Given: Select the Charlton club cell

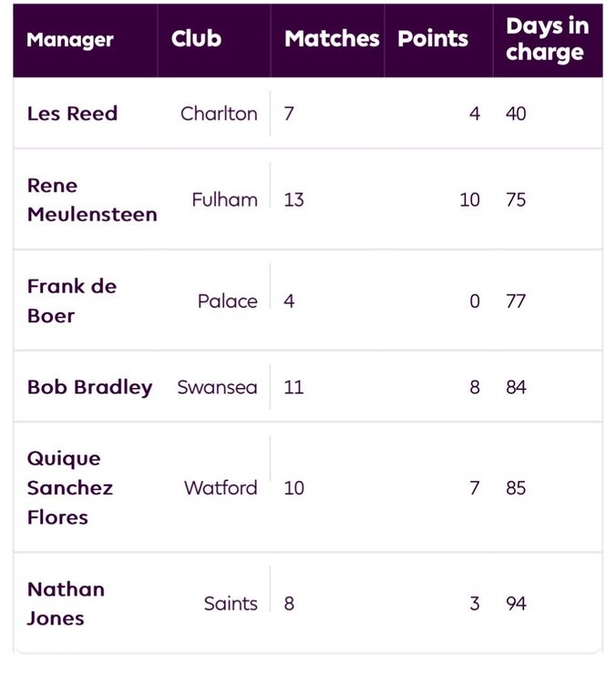Looking at the screenshot, I should pyautogui.click(x=219, y=114).
